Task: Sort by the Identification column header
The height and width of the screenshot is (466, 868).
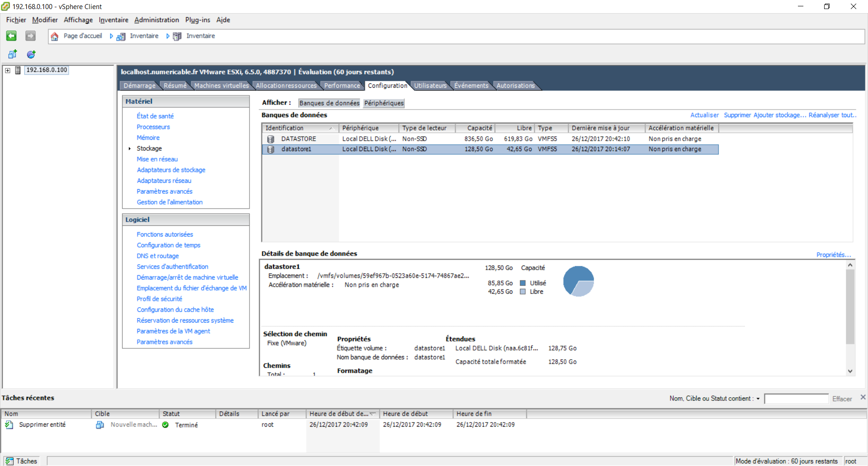Action: click(300, 128)
